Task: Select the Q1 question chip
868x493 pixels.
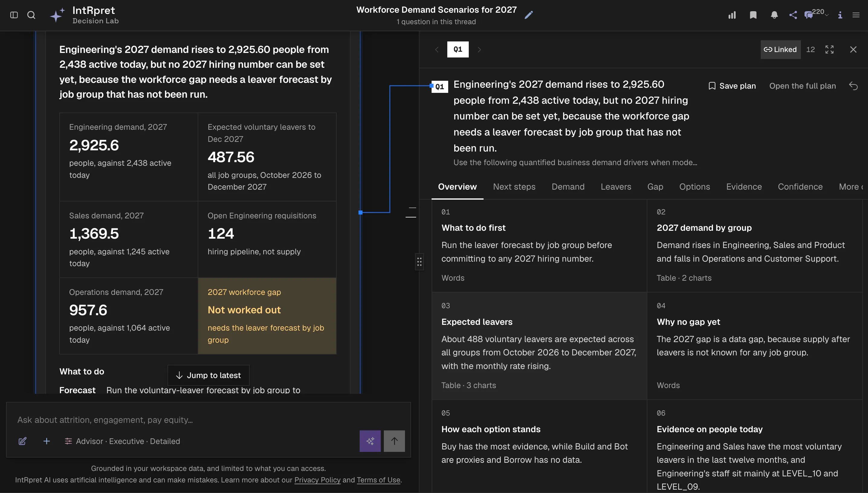Action: [458, 49]
